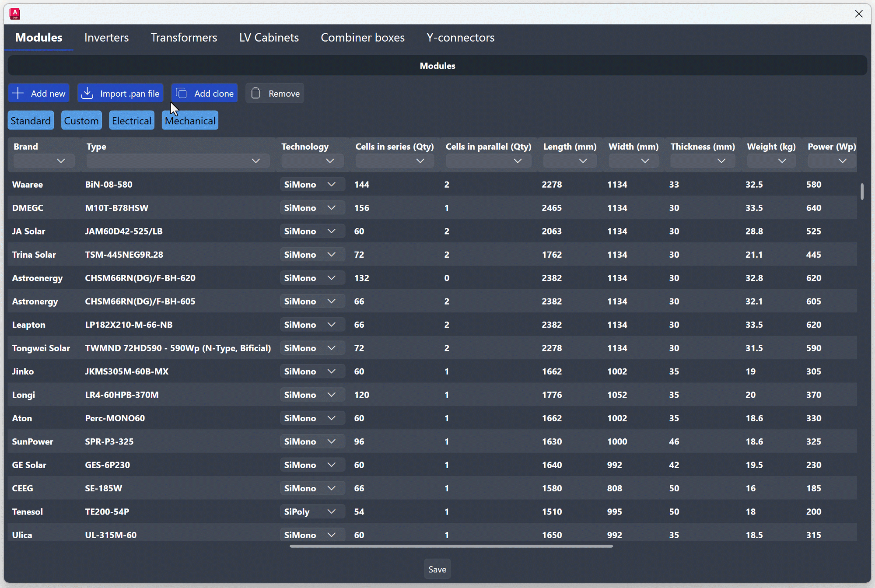Screen dimensions: 875x588
Task: Switch to the Modules tab
Action: click(39, 38)
